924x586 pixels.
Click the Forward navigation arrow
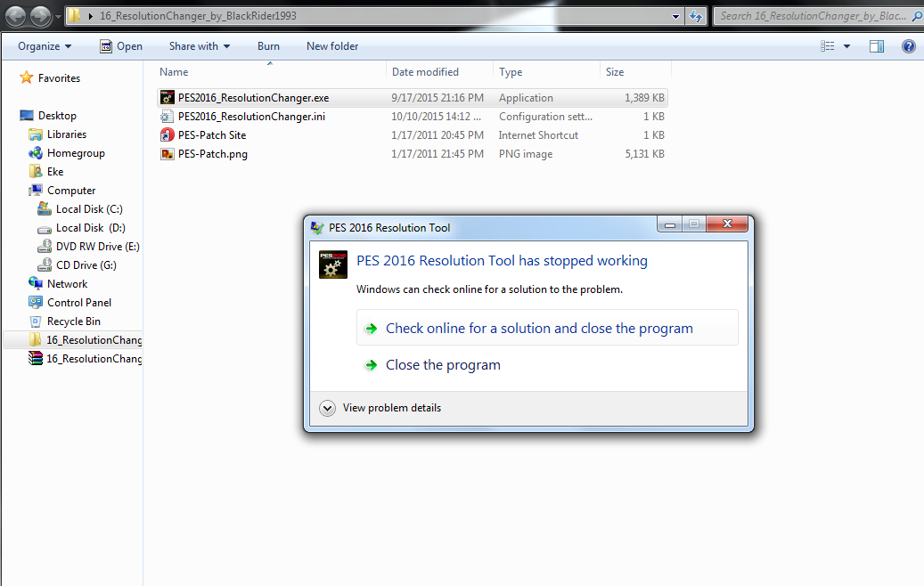pos(40,16)
